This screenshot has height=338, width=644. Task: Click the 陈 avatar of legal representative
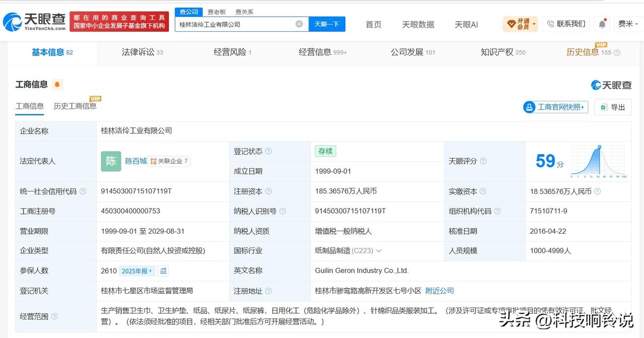pyautogui.click(x=111, y=161)
